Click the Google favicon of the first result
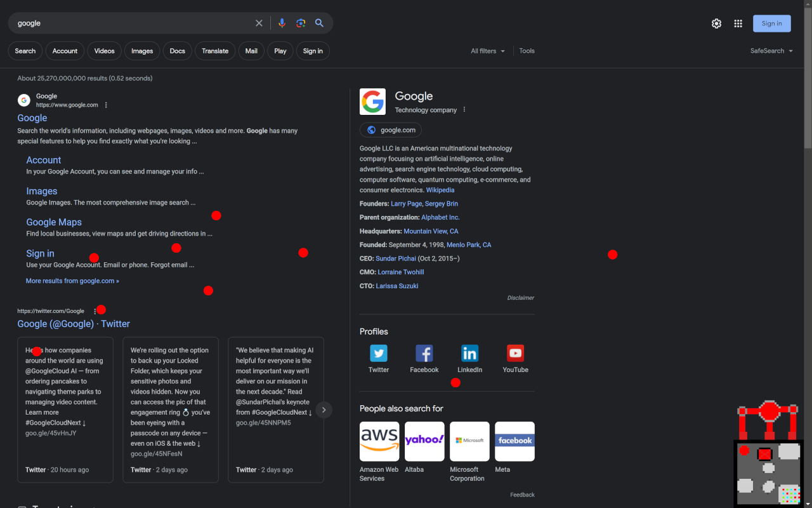Viewport: 812px width, 508px height. click(x=24, y=100)
